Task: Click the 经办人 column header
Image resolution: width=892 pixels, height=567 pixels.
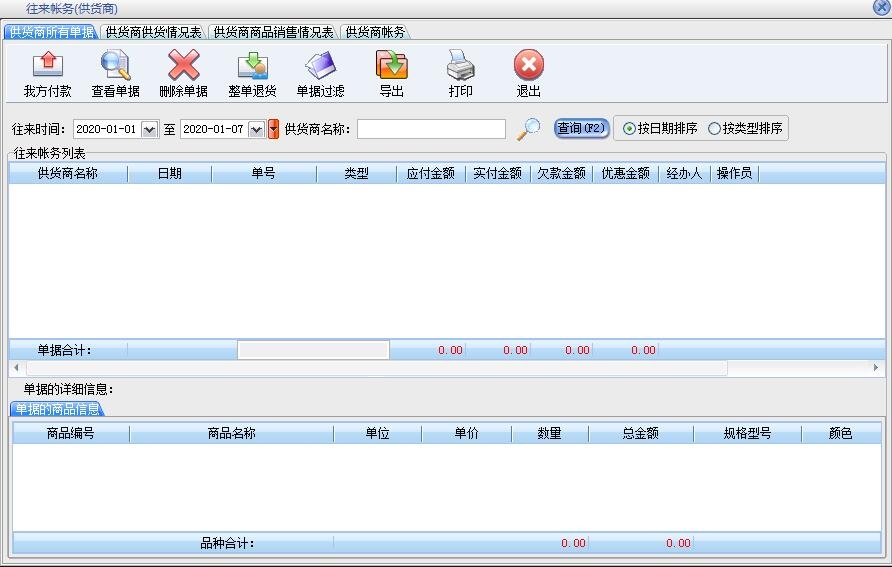Action: [x=684, y=173]
